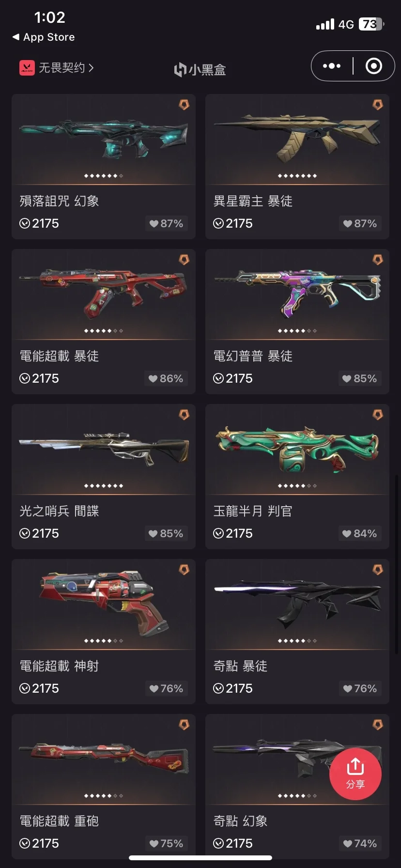Like 殞落詛咒 幻象 via 87% heart
This screenshot has height=868, width=401.
[166, 223]
